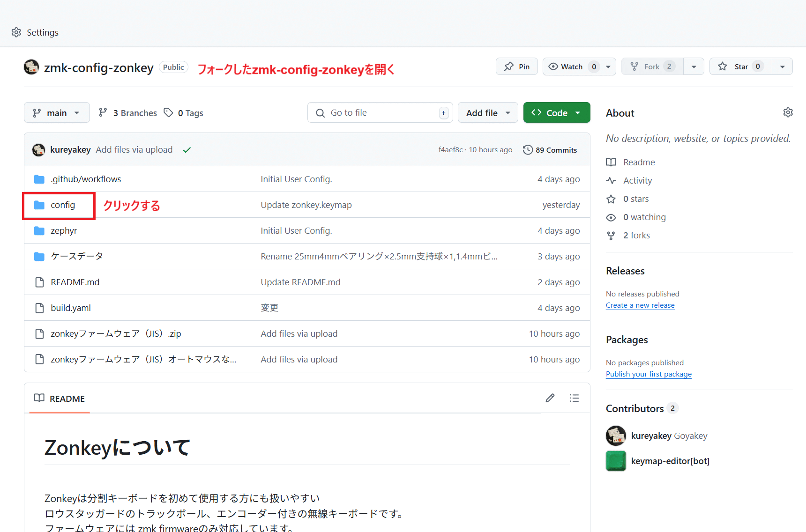This screenshot has height=532, width=806.
Task: View the 0 watching link
Action: (636, 217)
